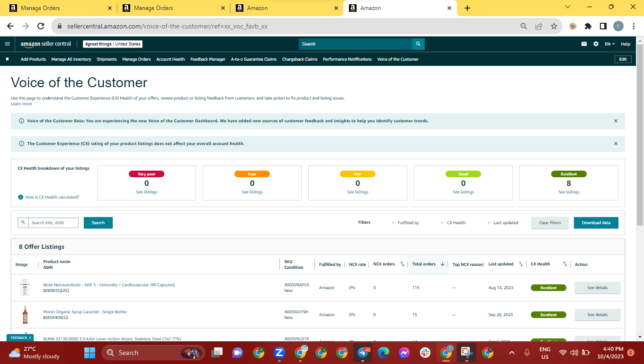Open a new browser tab with the plus icon
Image resolution: width=644 pixels, height=364 pixels.
coord(467,8)
